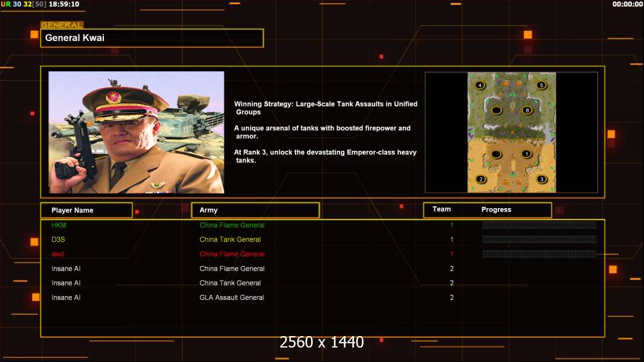Select start position 2 on the minimap
The image size is (644, 362).
point(480,179)
